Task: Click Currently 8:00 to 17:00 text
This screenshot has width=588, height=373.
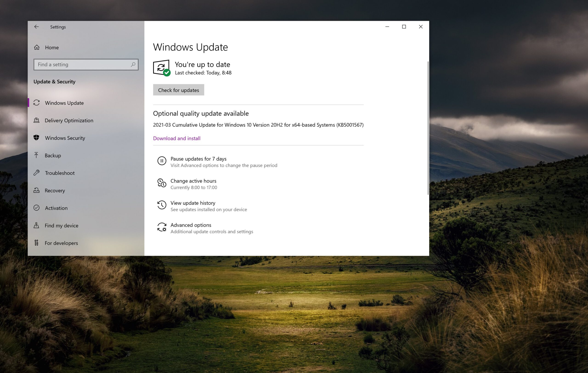Action: click(194, 187)
